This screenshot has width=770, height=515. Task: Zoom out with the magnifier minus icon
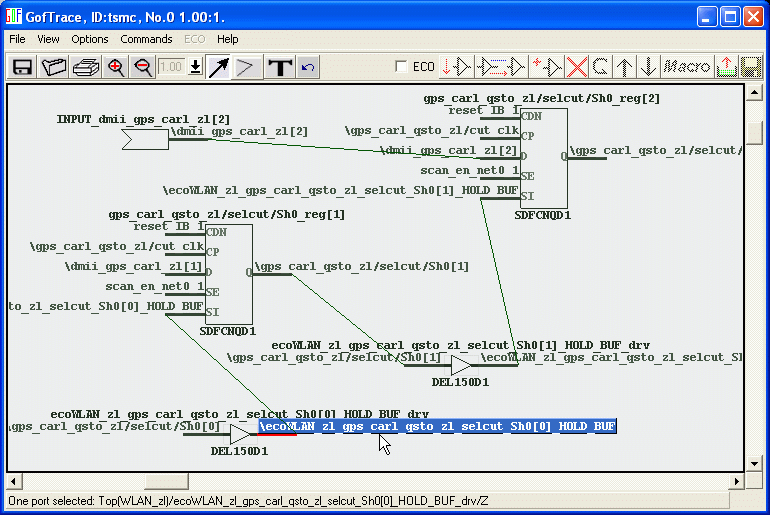click(x=143, y=67)
